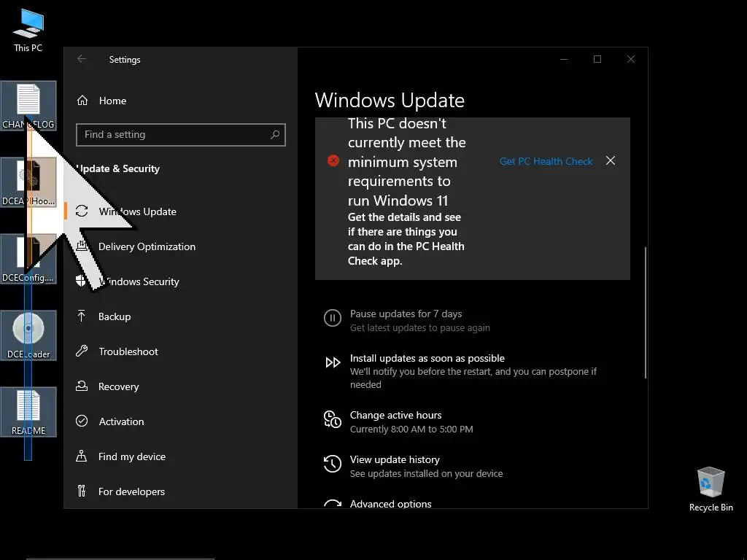Open Change active hours option

(396, 415)
